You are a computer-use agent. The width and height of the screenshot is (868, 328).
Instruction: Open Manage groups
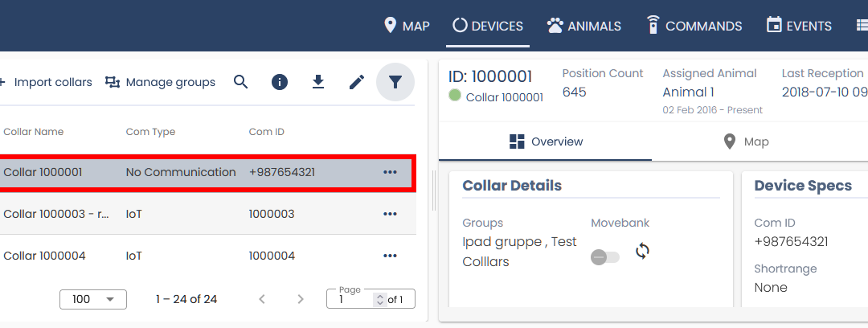point(161,82)
